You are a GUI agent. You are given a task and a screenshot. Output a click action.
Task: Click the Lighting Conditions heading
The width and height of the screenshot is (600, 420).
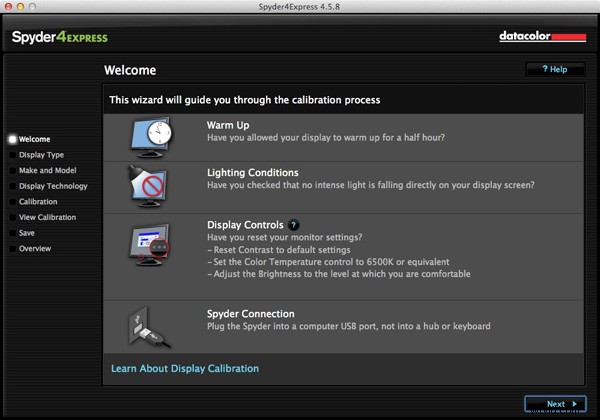[x=253, y=173]
